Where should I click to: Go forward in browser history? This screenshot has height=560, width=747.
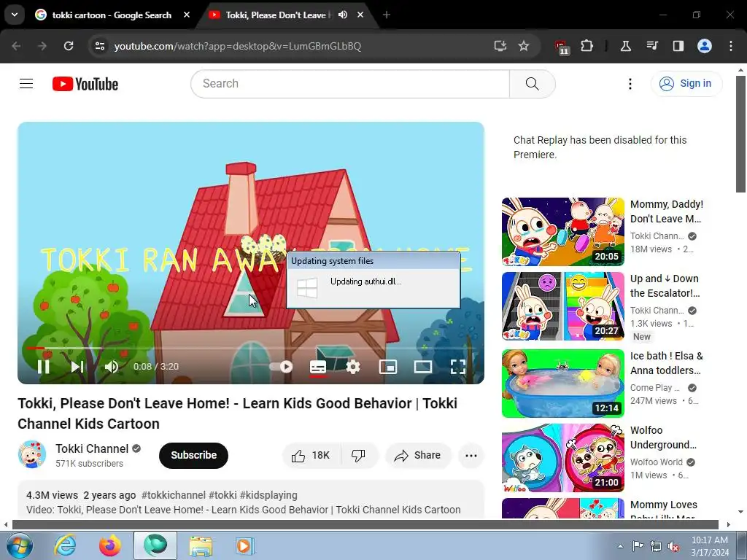[42, 46]
